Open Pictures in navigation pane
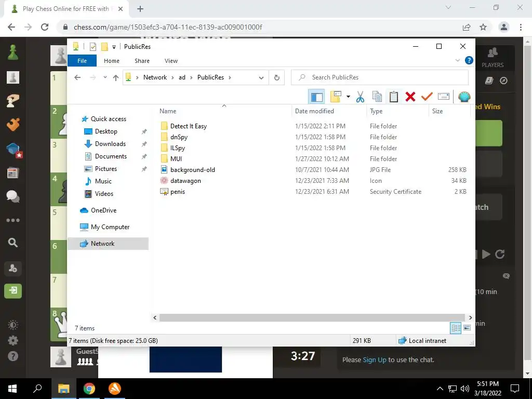 tap(105, 169)
